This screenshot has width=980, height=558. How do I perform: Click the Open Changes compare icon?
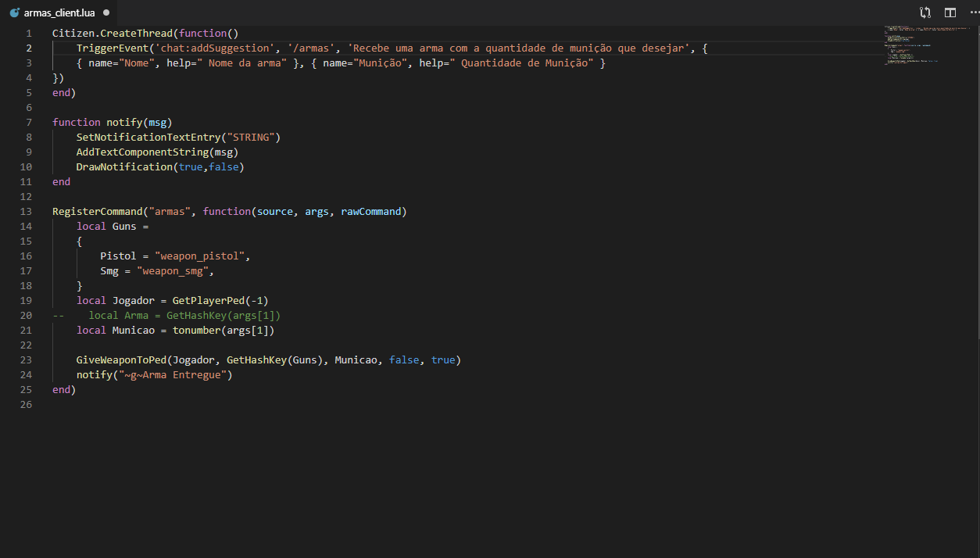tap(925, 13)
